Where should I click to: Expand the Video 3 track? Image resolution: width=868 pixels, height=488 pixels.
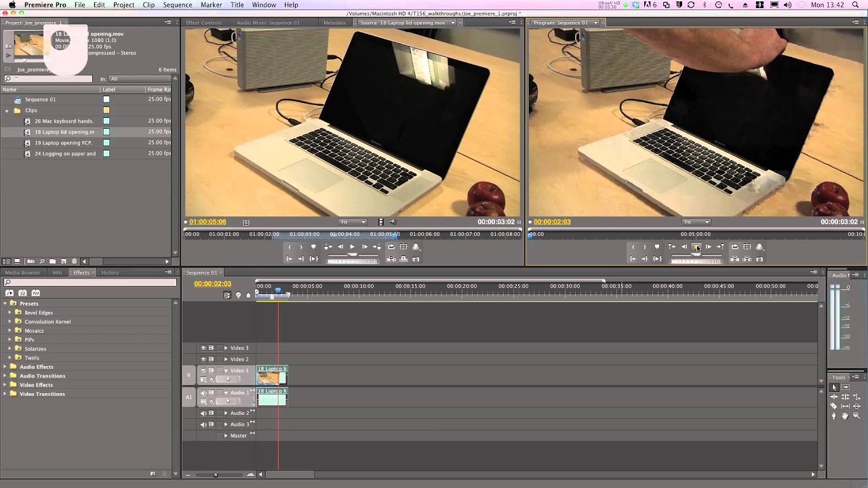coord(226,348)
